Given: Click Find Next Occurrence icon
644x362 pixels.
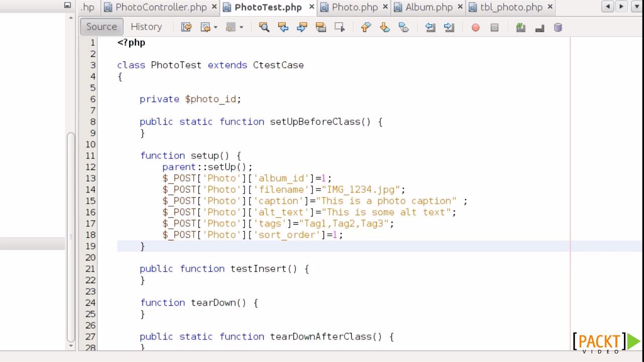Looking at the screenshot, I should (302, 27).
